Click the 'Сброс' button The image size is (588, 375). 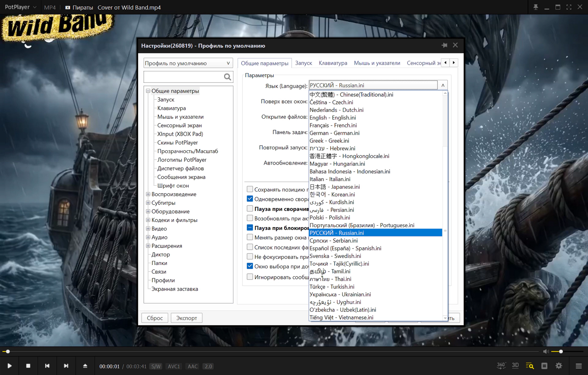pyautogui.click(x=155, y=318)
